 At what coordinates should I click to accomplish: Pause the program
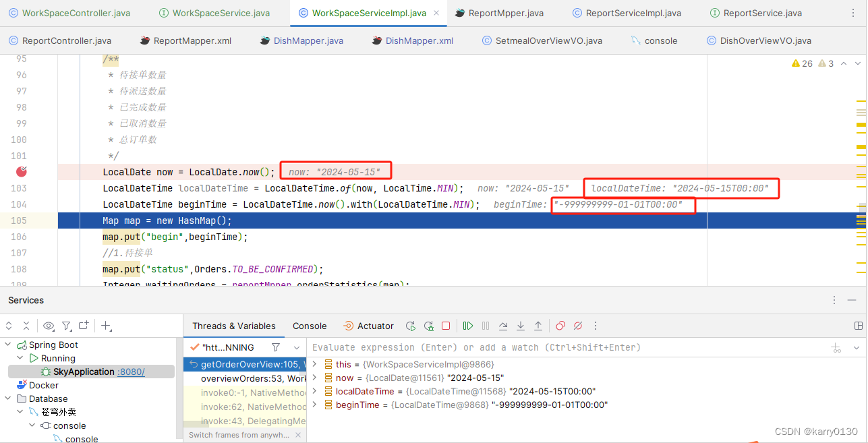click(x=486, y=326)
